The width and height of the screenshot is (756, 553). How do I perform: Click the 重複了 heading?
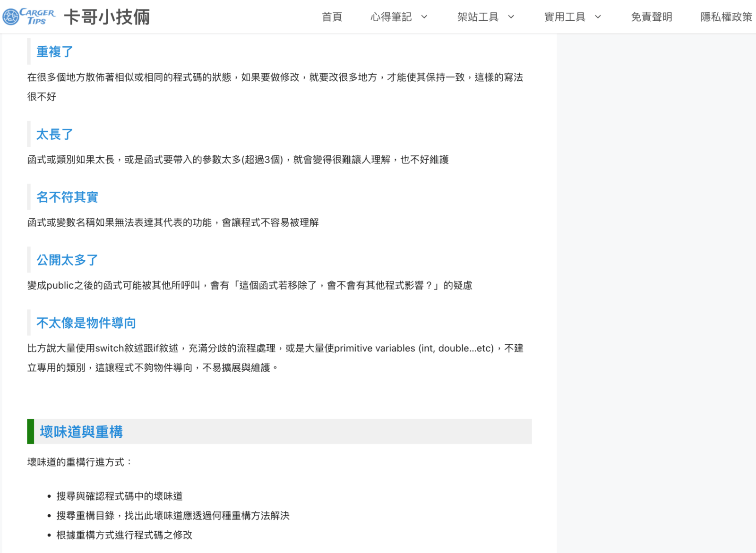(x=55, y=51)
